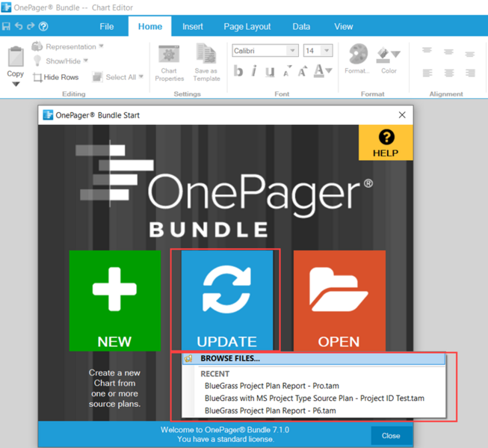Click the green NEW tile
The image size is (488, 448).
(x=115, y=301)
